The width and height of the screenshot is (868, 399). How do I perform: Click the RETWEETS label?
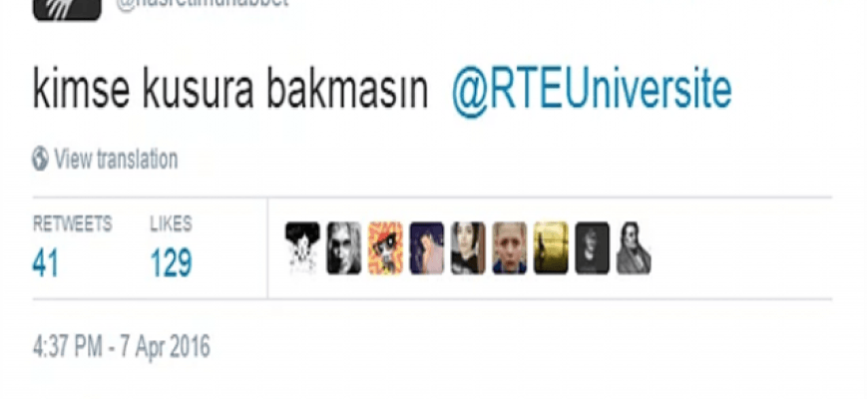tap(73, 224)
